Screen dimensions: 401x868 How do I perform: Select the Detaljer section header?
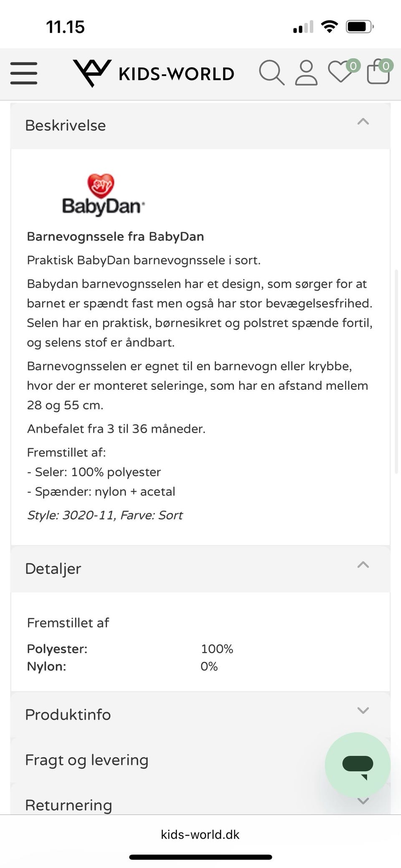(53, 568)
